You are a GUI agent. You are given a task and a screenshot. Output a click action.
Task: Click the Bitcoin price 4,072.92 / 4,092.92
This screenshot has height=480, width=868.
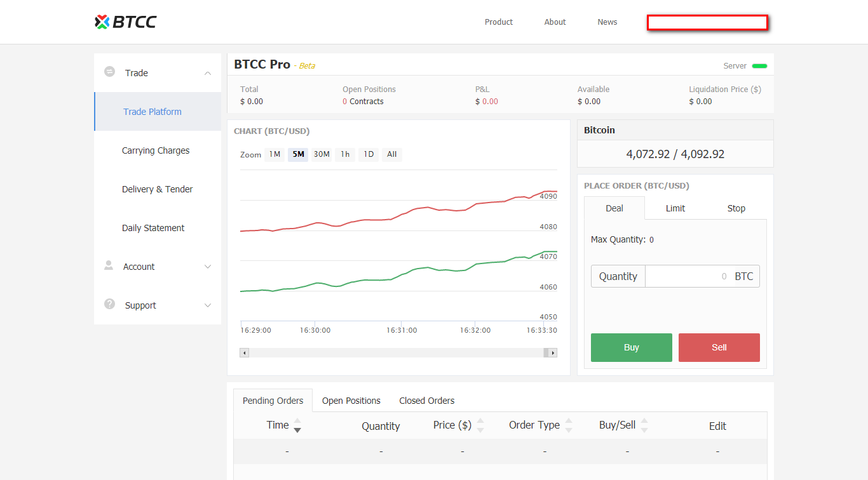(675, 154)
